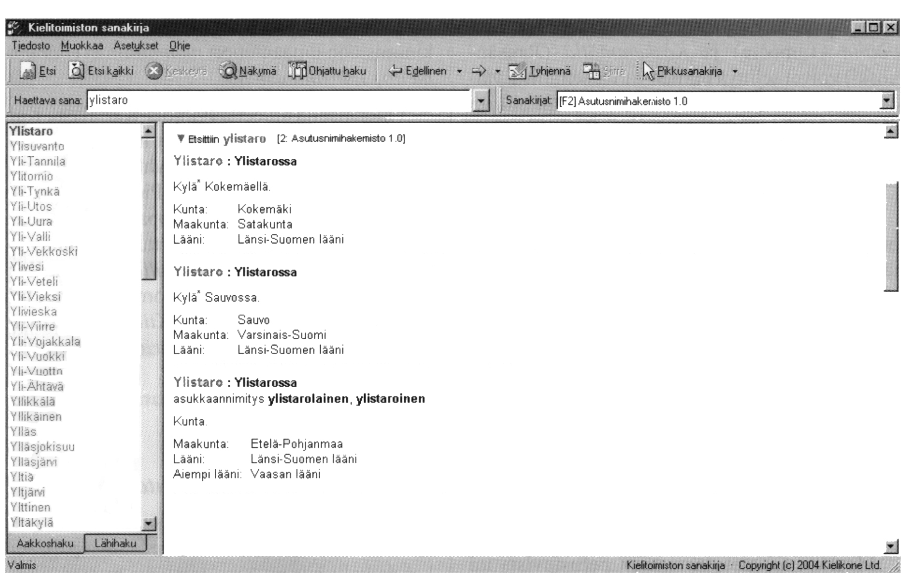913x588 pixels.
Task: Open the Asetukset menu
Action: coord(136,45)
